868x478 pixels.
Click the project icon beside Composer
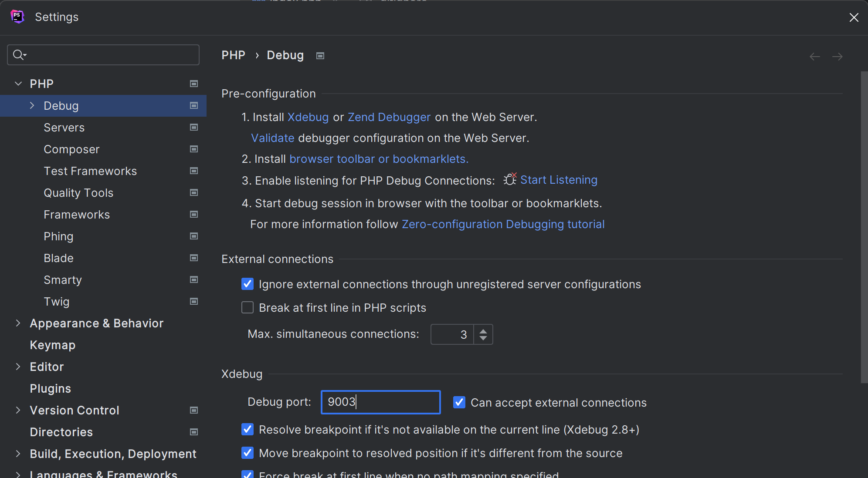(x=194, y=149)
